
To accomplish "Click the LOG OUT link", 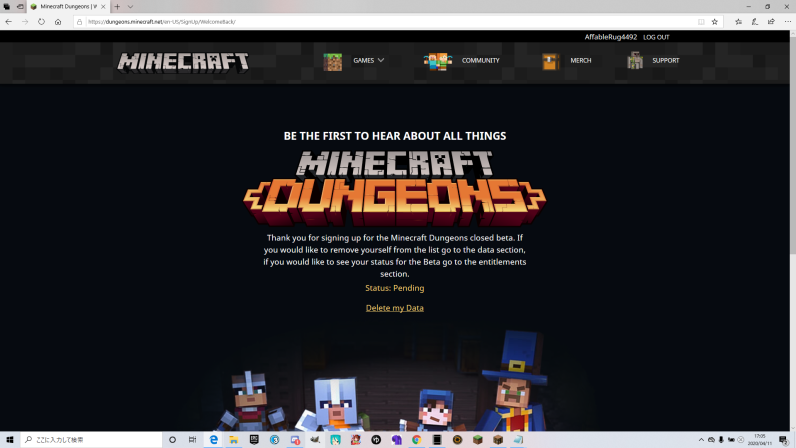I will point(656,37).
